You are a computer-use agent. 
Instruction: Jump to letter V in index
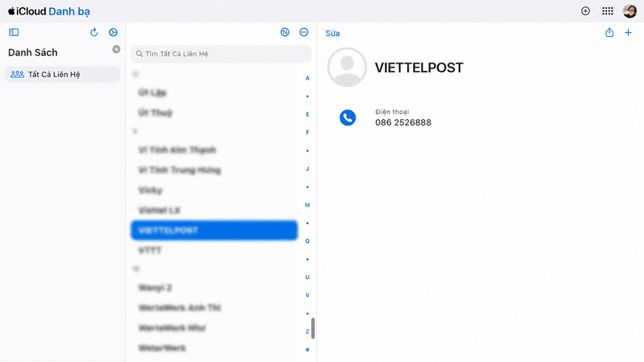point(308,295)
